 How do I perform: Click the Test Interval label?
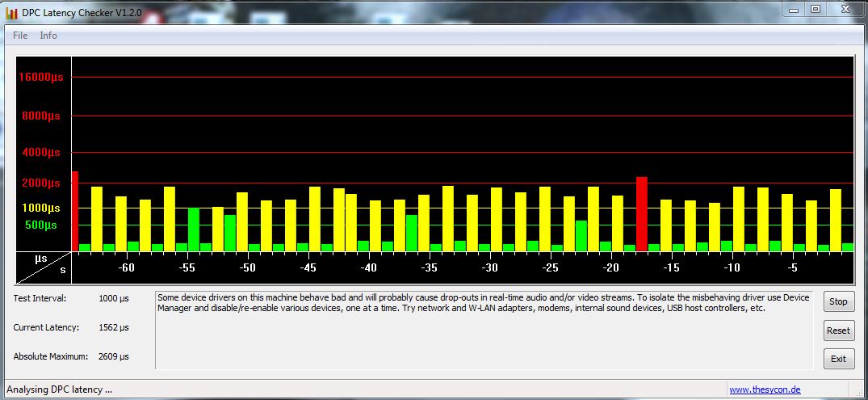(x=40, y=299)
